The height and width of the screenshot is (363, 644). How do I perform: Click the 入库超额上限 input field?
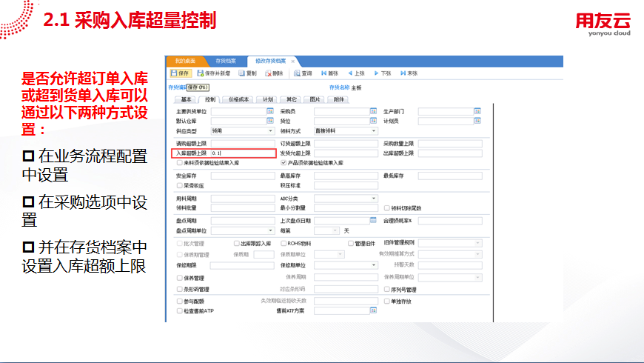[243, 153]
